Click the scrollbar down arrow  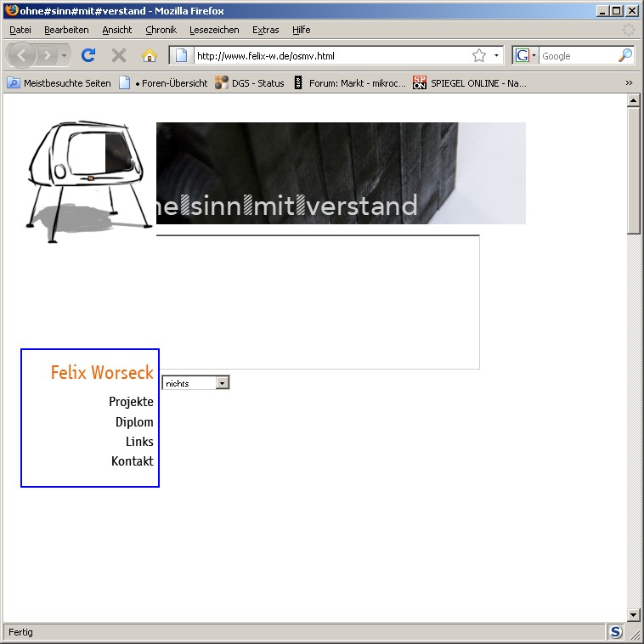633,615
